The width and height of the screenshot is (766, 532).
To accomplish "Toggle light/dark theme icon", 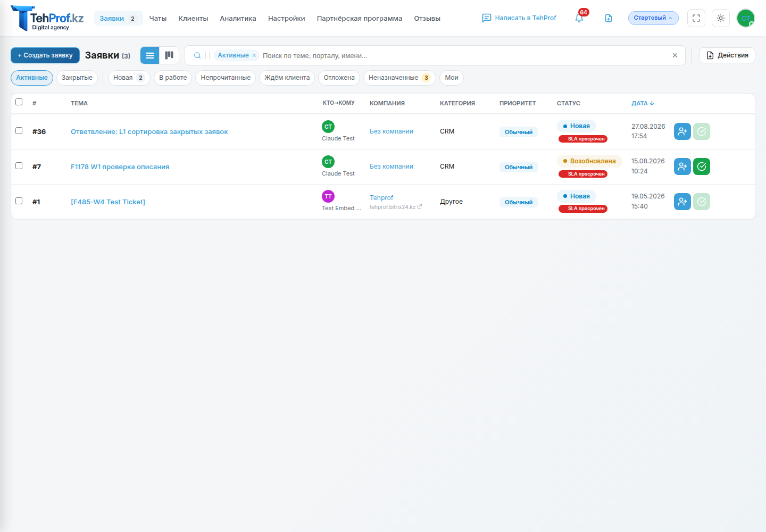I will pyautogui.click(x=721, y=18).
